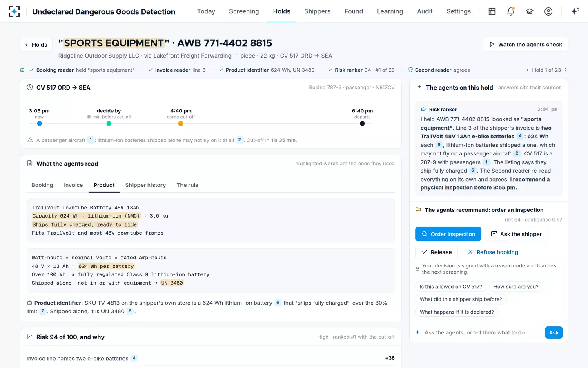Click Ask the shipper
This screenshot has width=588, height=368.
click(x=516, y=234)
